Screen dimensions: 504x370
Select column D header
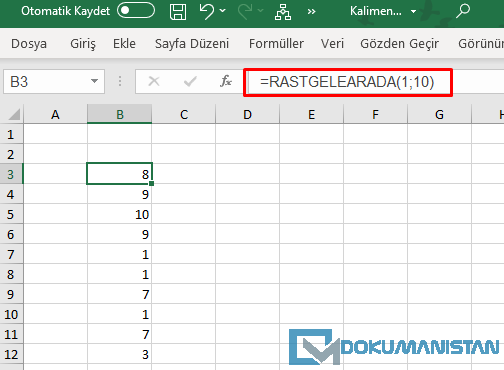pos(247,114)
